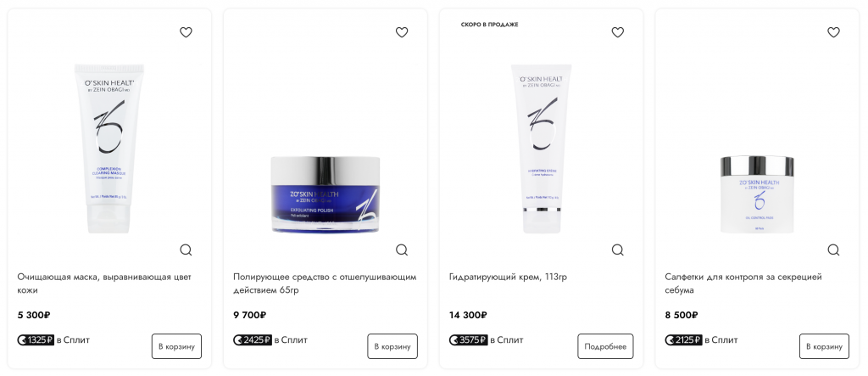This screenshot has width=868, height=376.
Task: Add 9 700₽ polishing product to cart
Action: [392, 346]
